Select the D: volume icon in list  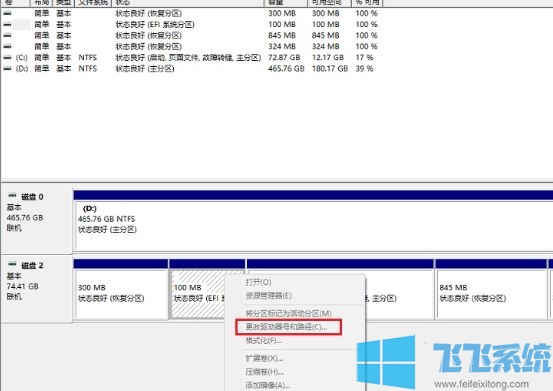(7, 68)
